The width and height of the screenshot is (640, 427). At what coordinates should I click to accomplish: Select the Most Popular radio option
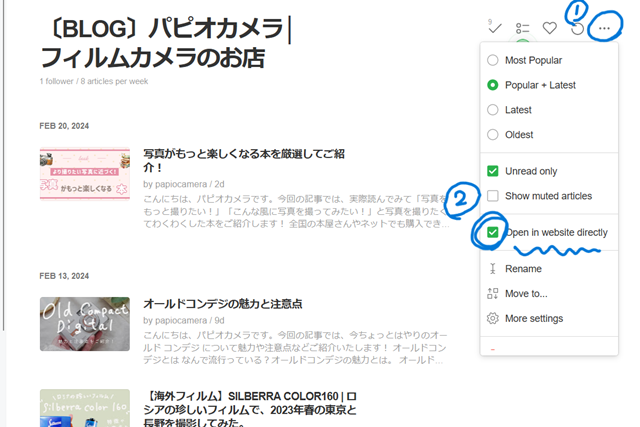(493, 60)
